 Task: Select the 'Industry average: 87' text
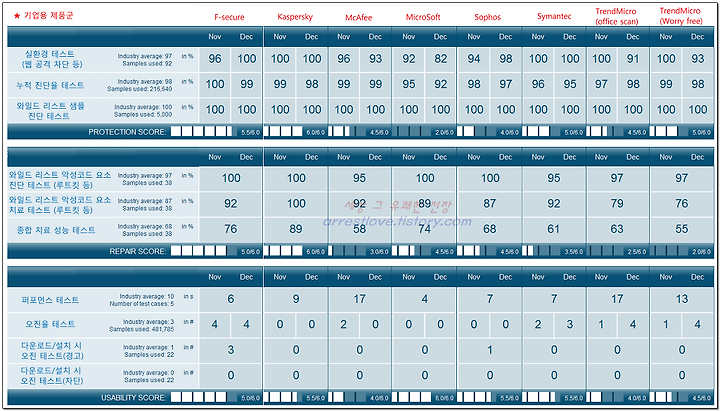[x=145, y=201]
